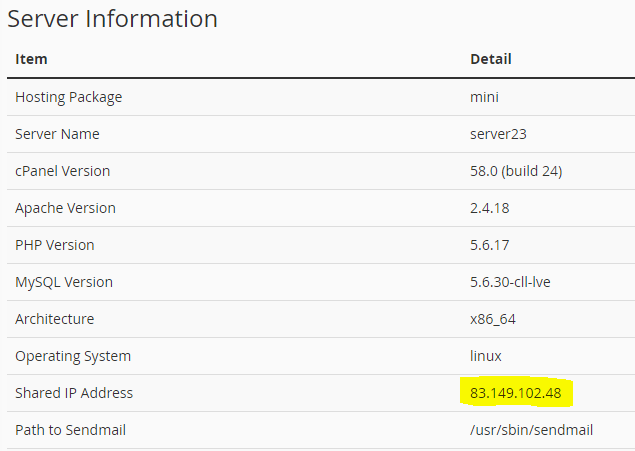The height and width of the screenshot is (451, 635).
Task: Select the MySQL Version row label
Action: 64,282
